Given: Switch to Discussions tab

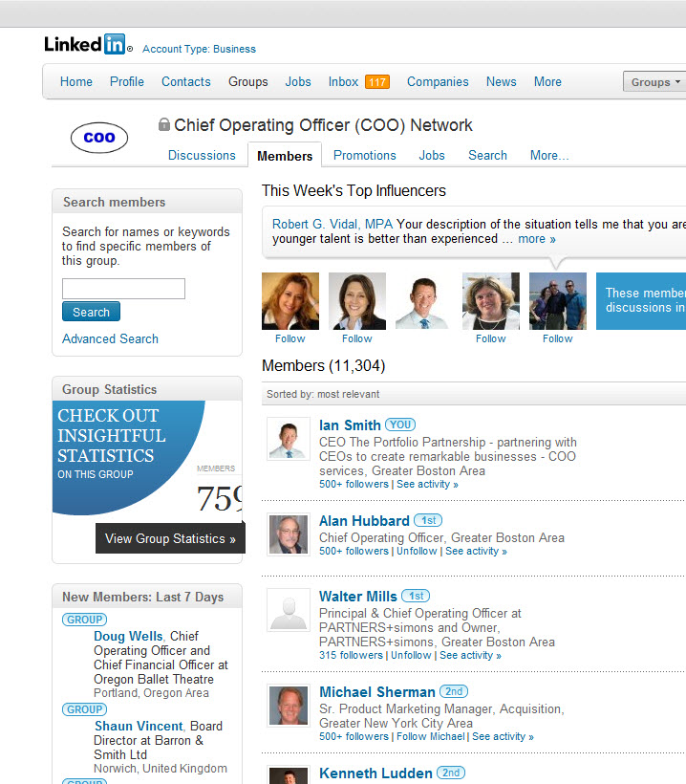Looking at the screenshot, I should coord(202,155).
